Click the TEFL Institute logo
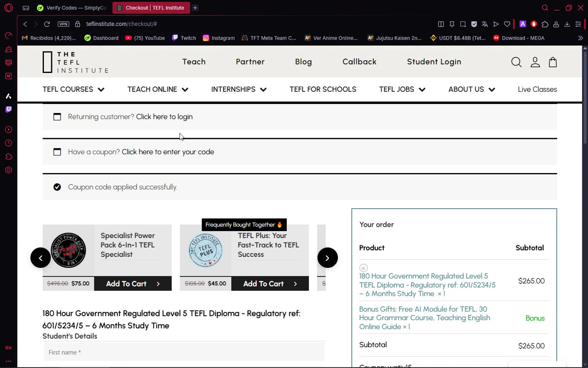 (x=75, y=62)
